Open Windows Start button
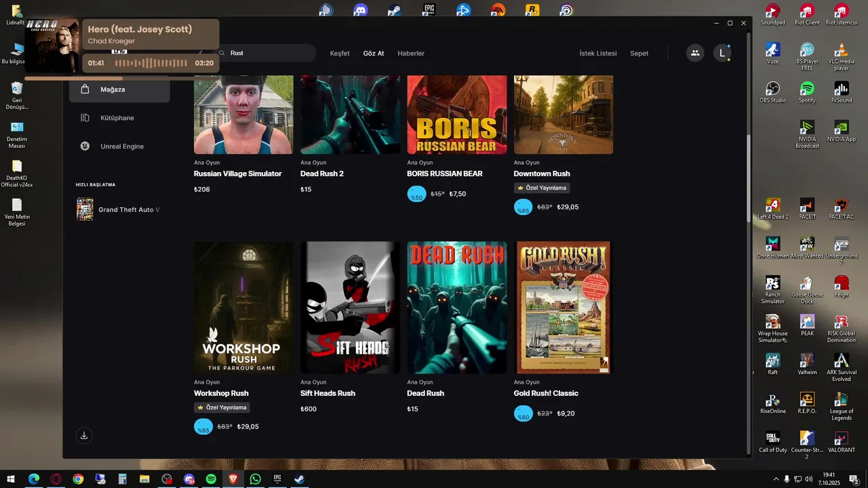The width and height of the screenshot is (868, 488). click(12, 479)
